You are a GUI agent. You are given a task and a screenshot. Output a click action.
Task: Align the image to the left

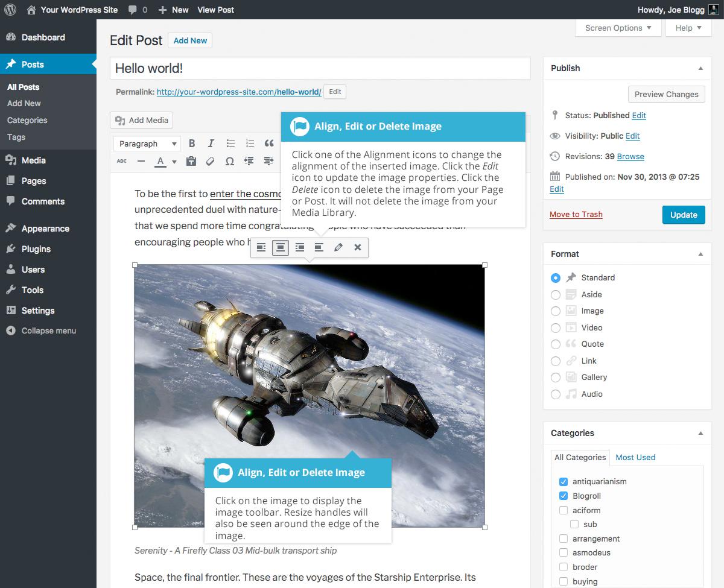pos(261,247)
